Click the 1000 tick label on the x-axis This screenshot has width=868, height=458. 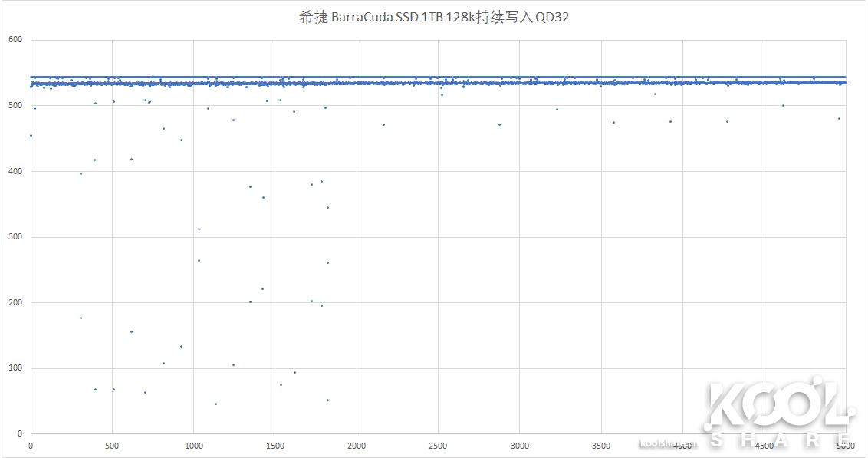[x=194, y=444]
